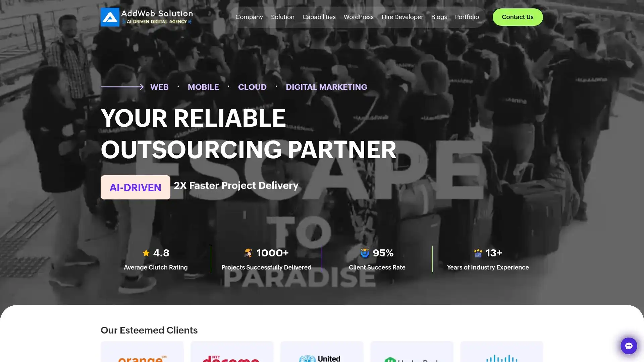
Task: Select the DIGITAL MARKETING service label
Action: point(326,87)
